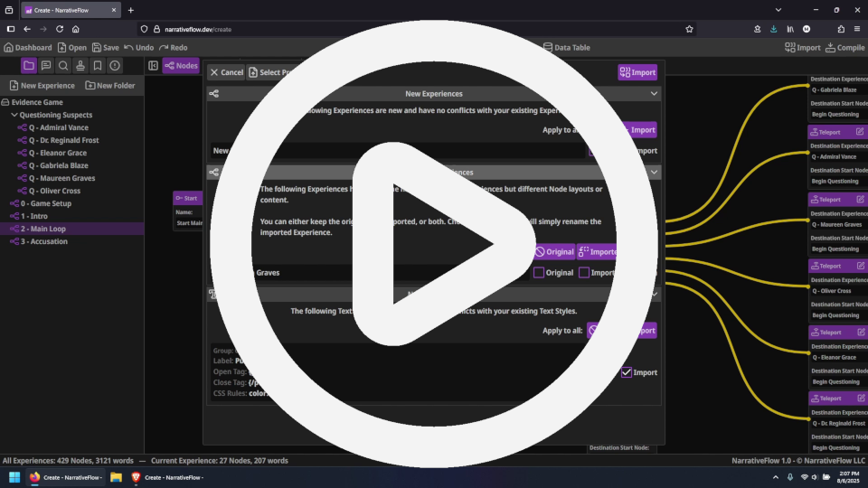Tick the Imported checkbox beside the Original checkbox
The height and width of the screenshot is (488, 868).
pos(584,272)
